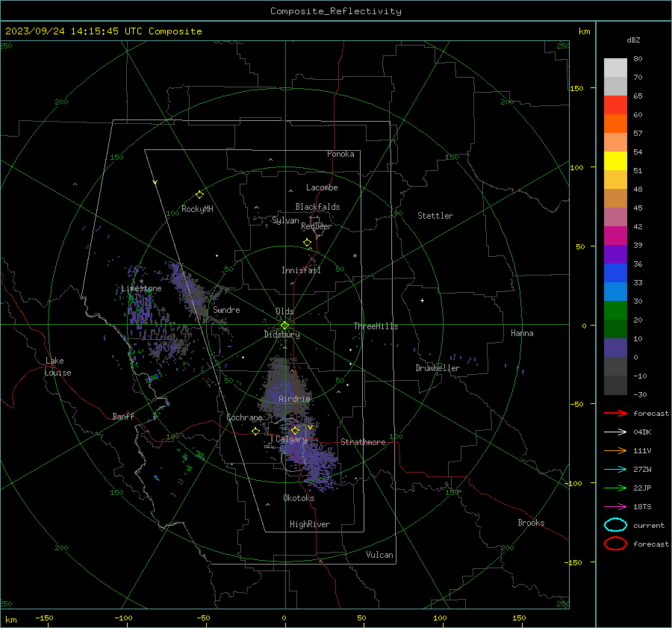
Task: Click the RockyMH label
Action: (197, 209)
